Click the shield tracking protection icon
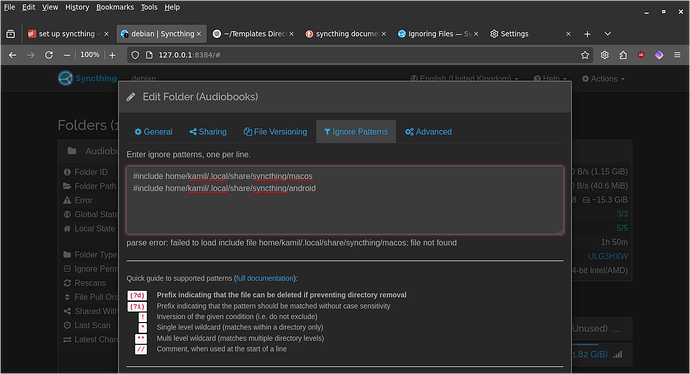The height and width of the screenshot is (374, 690). point(135,55)
